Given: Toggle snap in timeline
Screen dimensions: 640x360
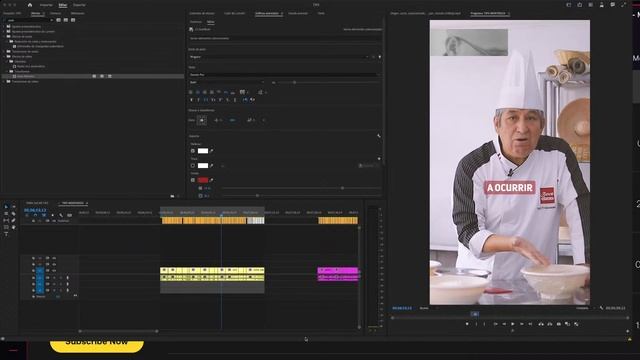Looking at the screenshot, I should point(35,215).
